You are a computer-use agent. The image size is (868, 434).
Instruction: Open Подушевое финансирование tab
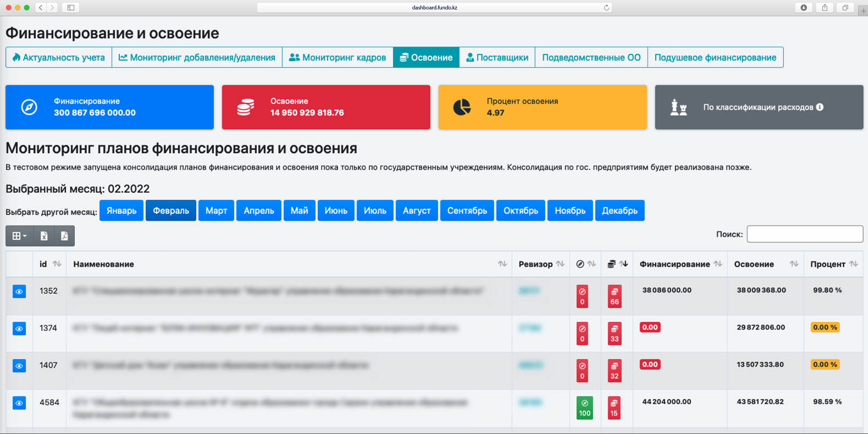[x=715, y=57]
